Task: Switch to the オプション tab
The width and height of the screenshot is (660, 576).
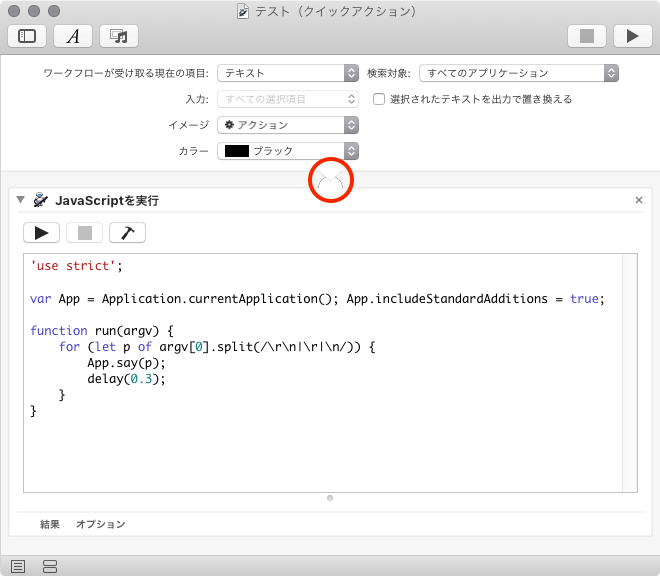Action: tap(101, 524)
